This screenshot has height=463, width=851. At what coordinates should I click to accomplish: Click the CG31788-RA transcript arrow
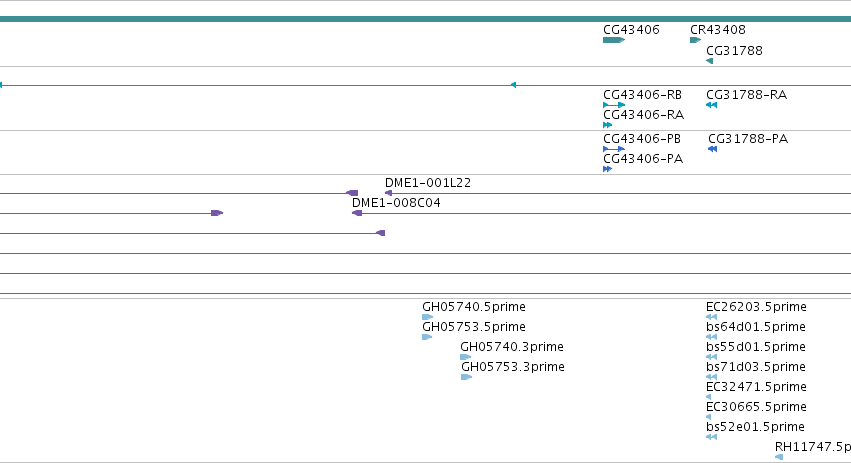[x=712, y=105]
